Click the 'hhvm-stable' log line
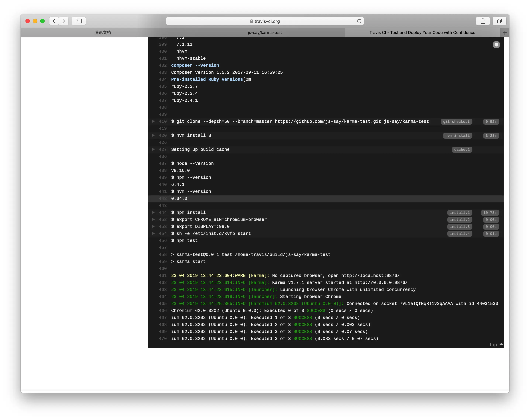This screenshot has width=530, height=420. (191, 58)
